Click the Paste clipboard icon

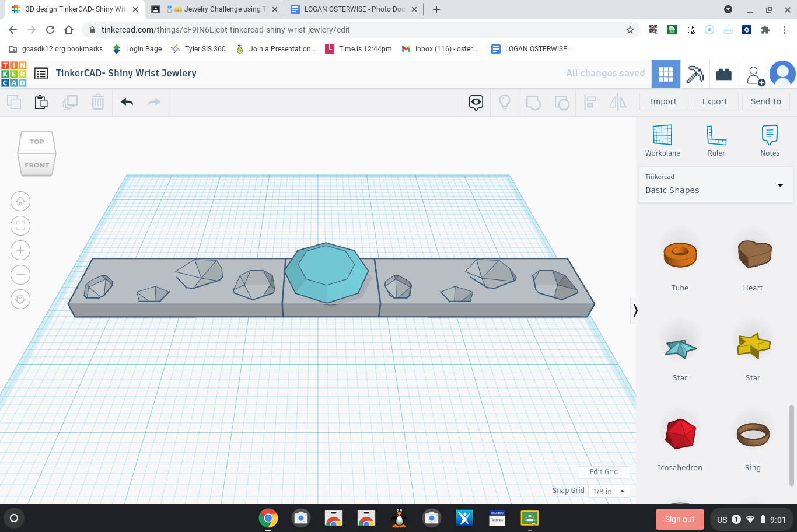[x=41, y=102]
